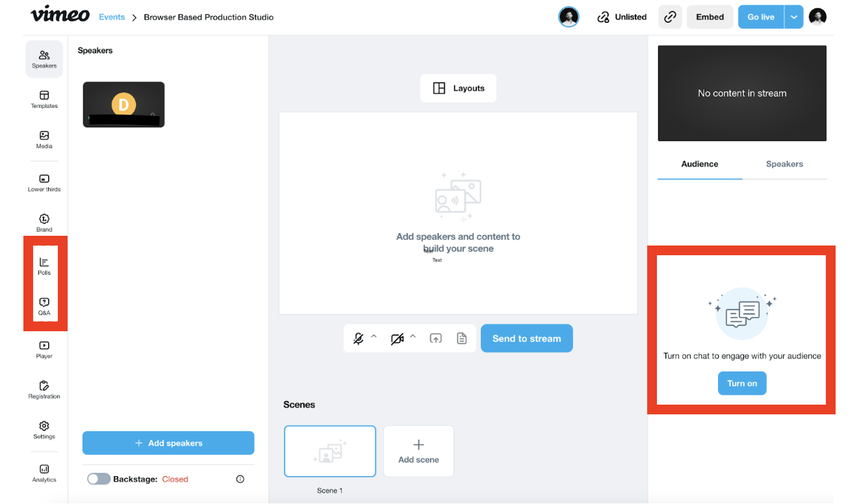Viewport: 859px width, 504px height.
Task: Toggle the Backstage switch
Action: point(99,479)
